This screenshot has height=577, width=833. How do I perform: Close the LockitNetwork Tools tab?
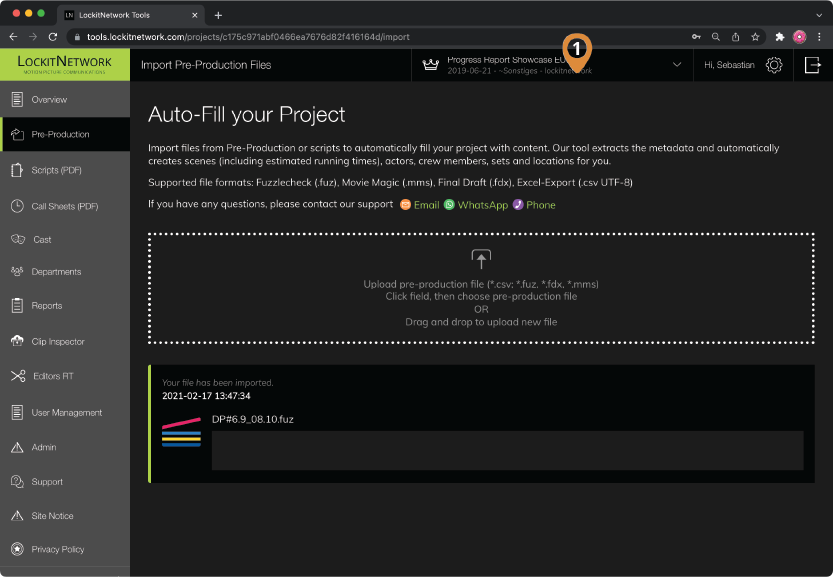click(x=194, y=15)
